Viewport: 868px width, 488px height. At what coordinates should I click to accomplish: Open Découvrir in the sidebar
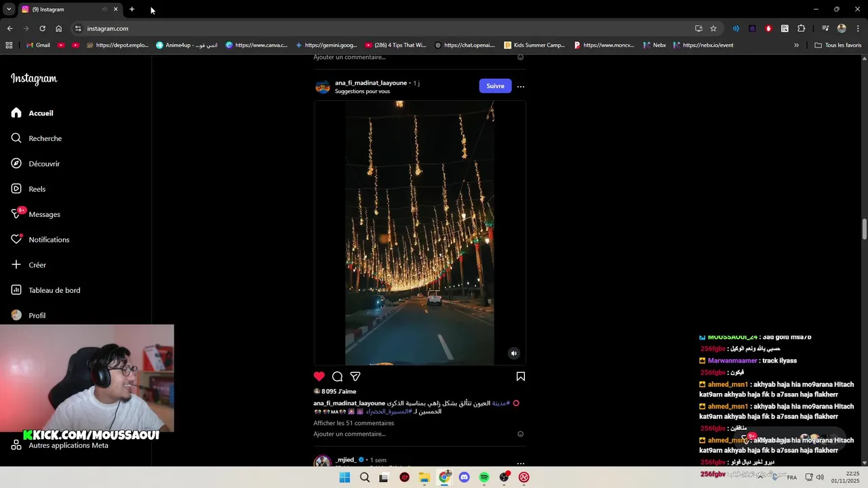(x=35, y=163)
